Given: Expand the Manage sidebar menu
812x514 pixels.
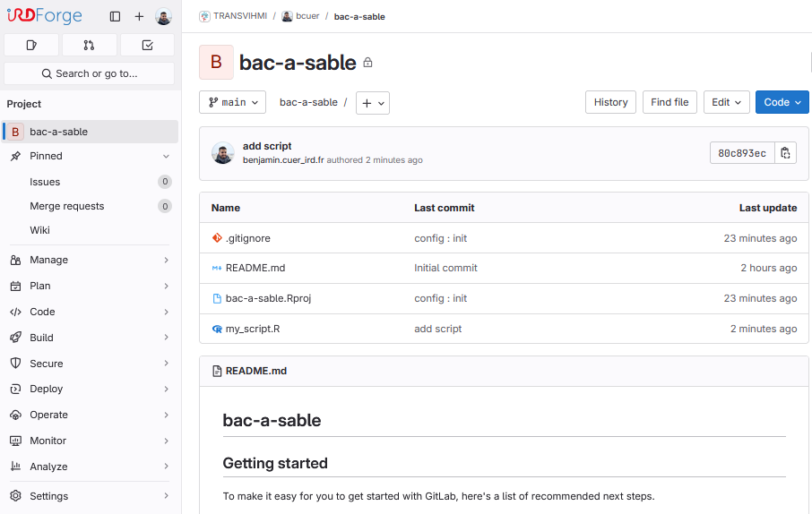Looking at the screenshot, I should [90, 260].
